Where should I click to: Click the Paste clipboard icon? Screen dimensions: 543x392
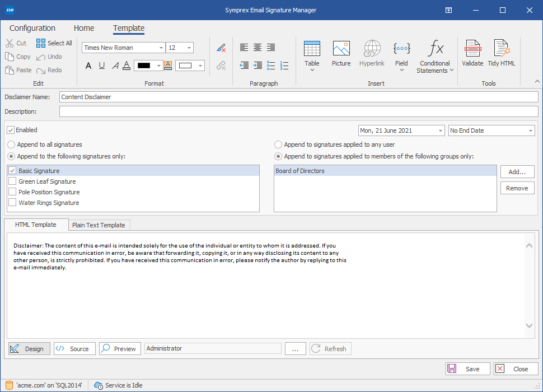coord(10,71)
